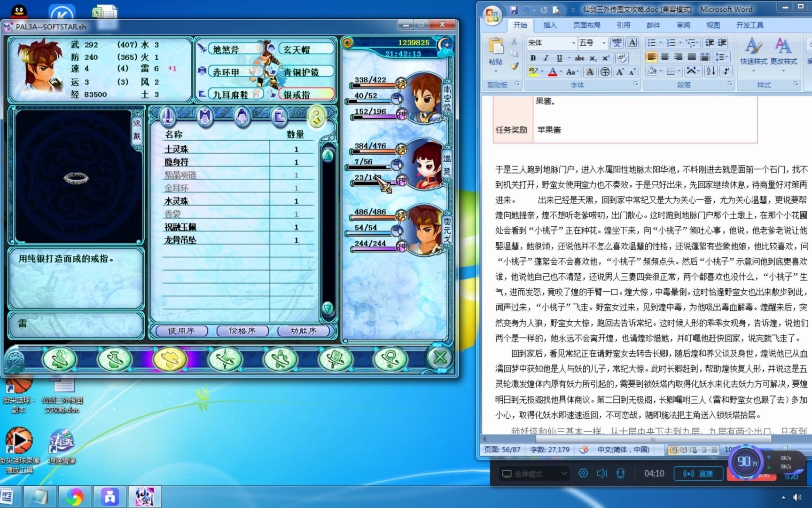Select align right paragraph button

click(678, 57)
